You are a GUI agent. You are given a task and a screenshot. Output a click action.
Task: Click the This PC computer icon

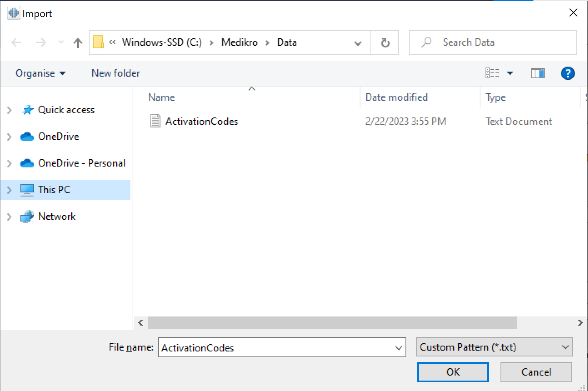[x=27, y=190]
